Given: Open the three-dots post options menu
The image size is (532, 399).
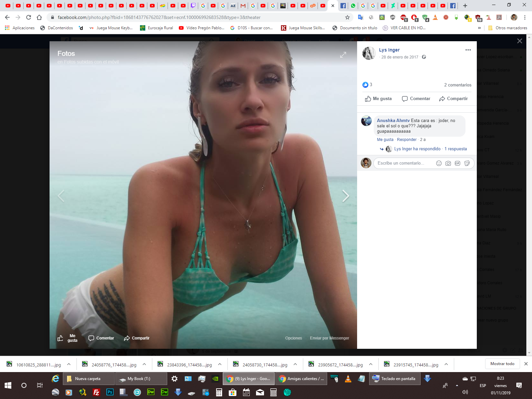Looking at the screenshot, I should click(468, 50).
